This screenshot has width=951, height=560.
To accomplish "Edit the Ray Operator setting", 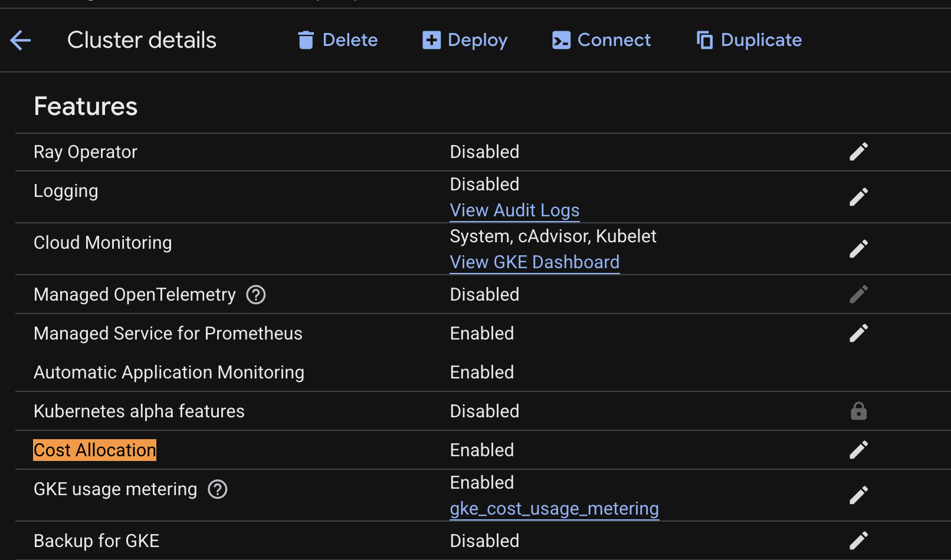I will coord(858,151).
